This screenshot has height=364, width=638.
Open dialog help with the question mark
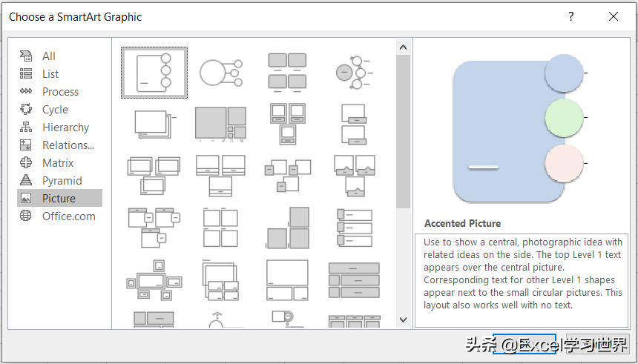click(571, 16)
